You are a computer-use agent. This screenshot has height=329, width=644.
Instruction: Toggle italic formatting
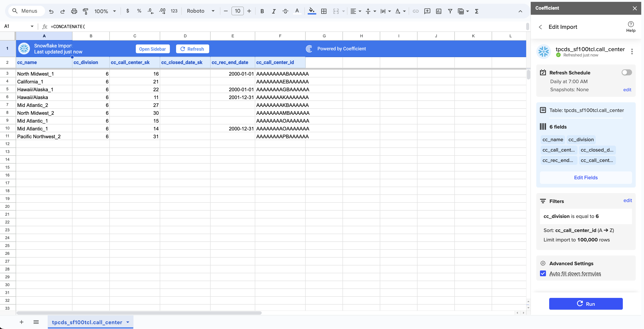click(x=274, y=11)
